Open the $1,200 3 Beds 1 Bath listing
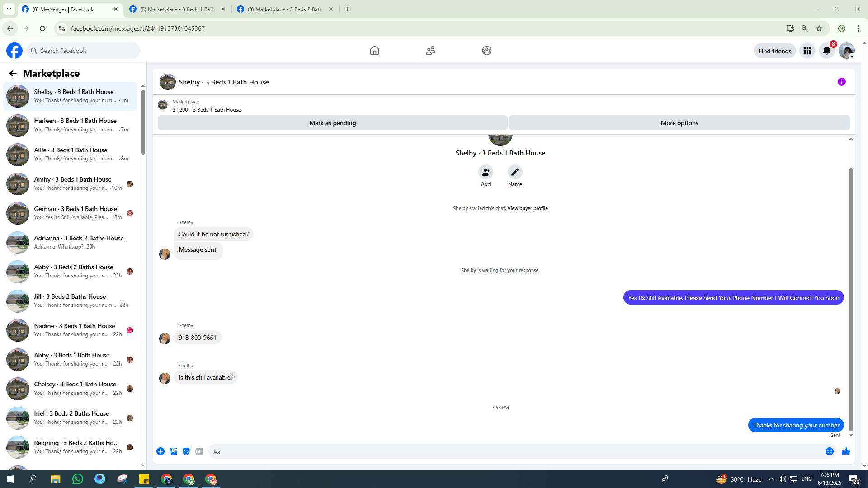Image resolution: width=868 pixels, height=488 pixels. tap(207, 110)
